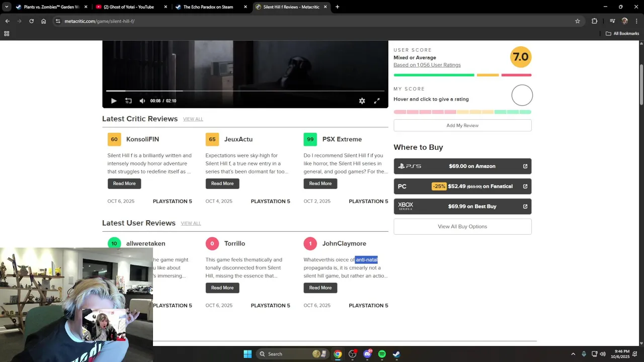Open All Bookmarks folder
644x362 pixels.
click(622, 34)
